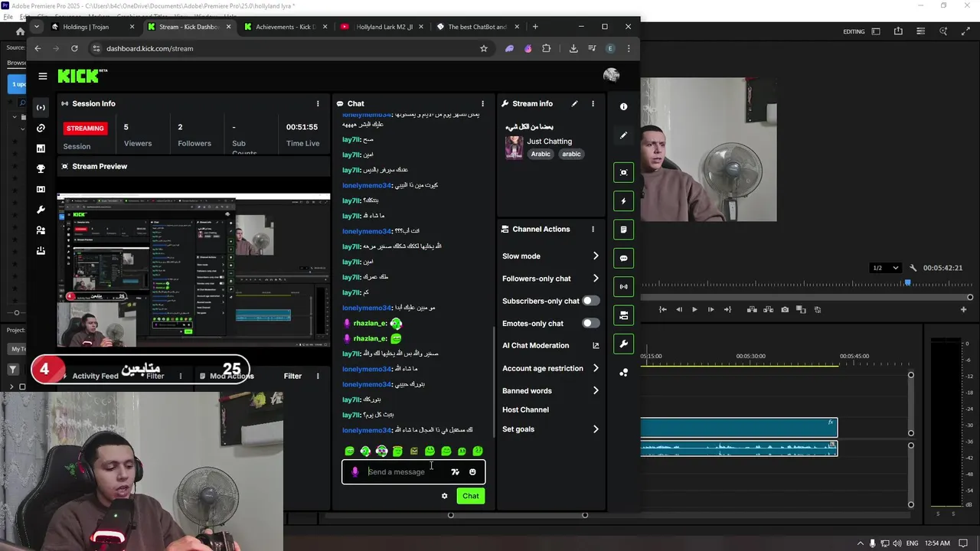Open the analytics chart icon in Kick's sidebar
This screenshot has width=980, height=551.
(41, 148)
